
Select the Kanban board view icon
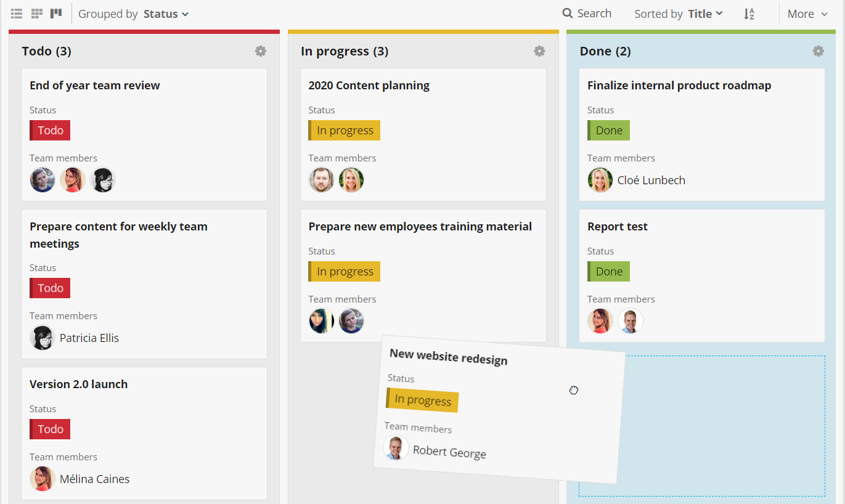pos(56,14)
